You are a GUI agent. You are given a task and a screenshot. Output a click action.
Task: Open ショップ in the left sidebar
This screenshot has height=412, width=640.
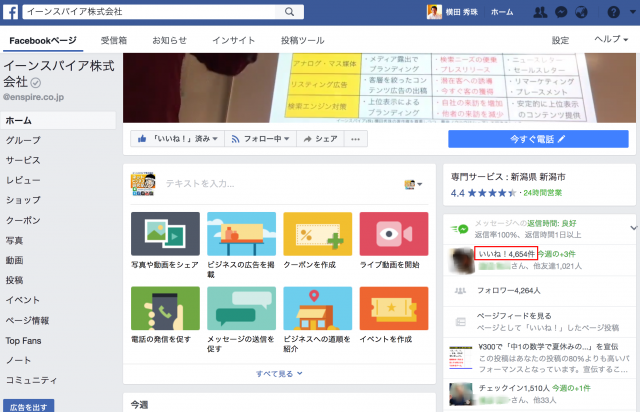coord(23,200)
